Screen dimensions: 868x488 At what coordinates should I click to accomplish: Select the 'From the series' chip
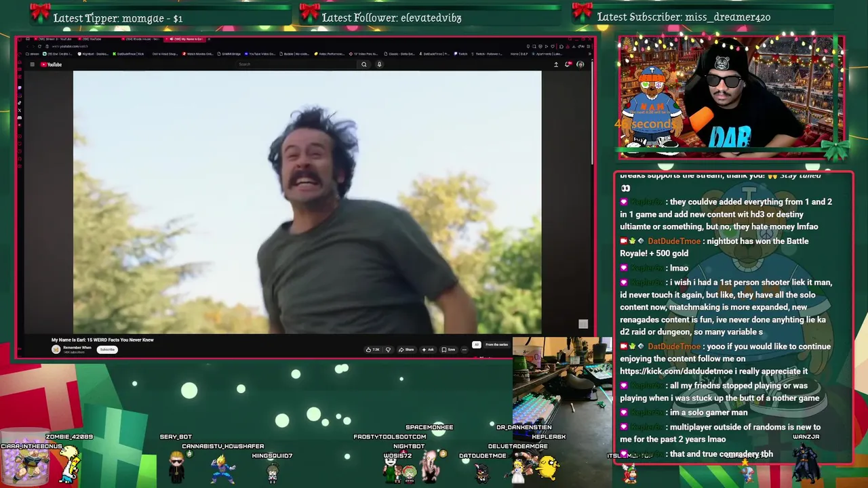click(497, 345)
